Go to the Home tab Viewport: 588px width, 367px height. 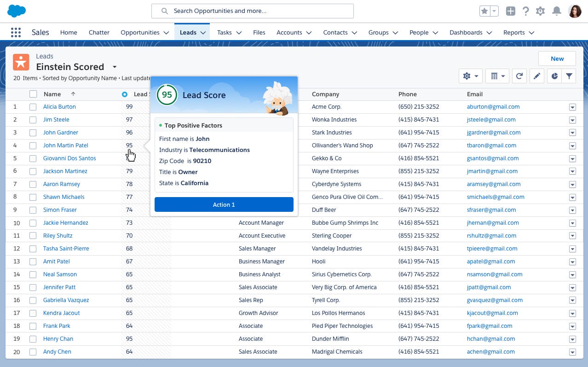(69, 33)
